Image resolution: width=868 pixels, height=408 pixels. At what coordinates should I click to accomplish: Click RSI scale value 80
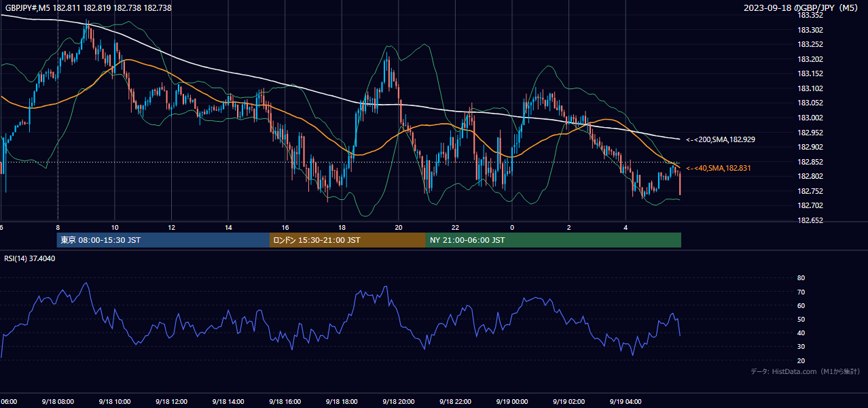[x=801, y=278]
